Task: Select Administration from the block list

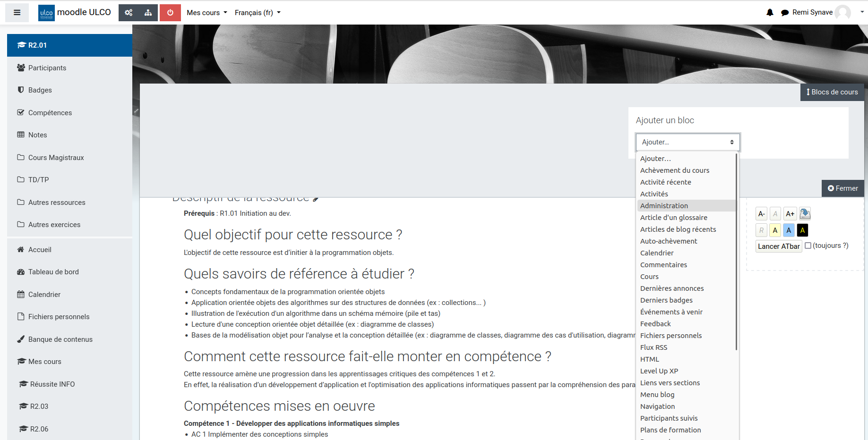Action: [664, 206]
